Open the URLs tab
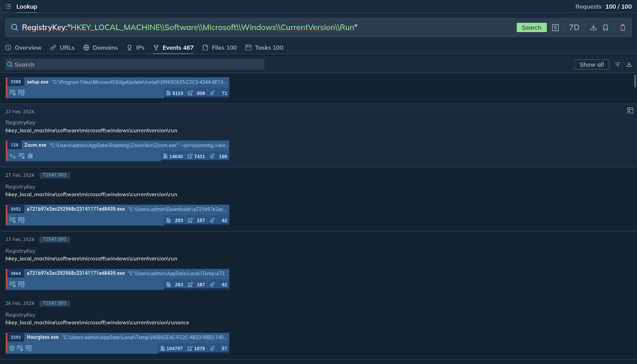Screen dimensions: 637x364 (63, 48)
